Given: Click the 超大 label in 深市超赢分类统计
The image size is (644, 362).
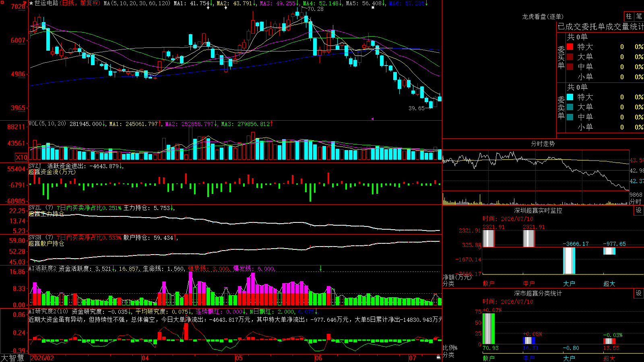Looking at the screenshot, I should (x=609, y=358).
